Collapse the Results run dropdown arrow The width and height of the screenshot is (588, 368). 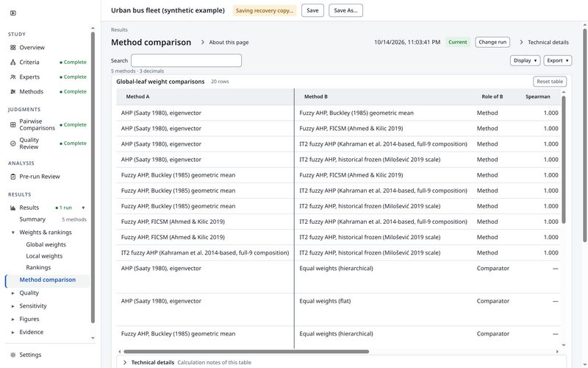[83, 208]
